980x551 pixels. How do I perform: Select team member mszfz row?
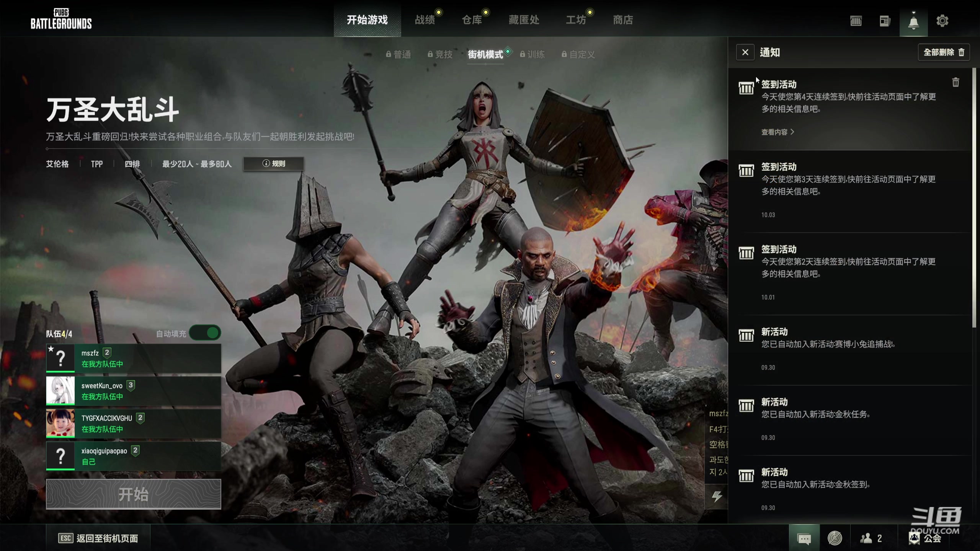tap(134, 358)
